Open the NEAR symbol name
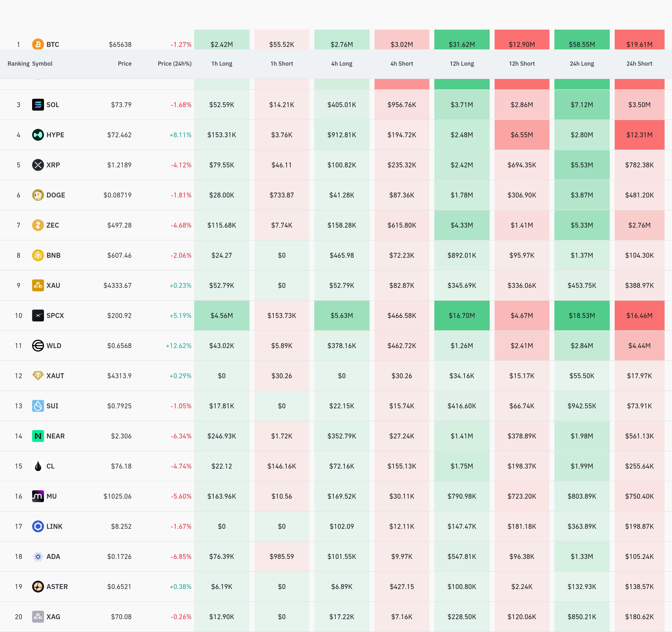 coord(55,436)
